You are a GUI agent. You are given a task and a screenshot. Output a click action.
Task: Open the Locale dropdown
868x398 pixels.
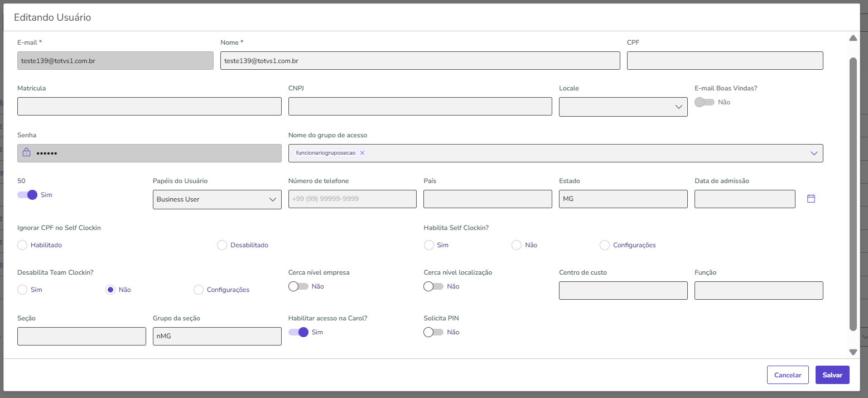click(x=623, y=107)
